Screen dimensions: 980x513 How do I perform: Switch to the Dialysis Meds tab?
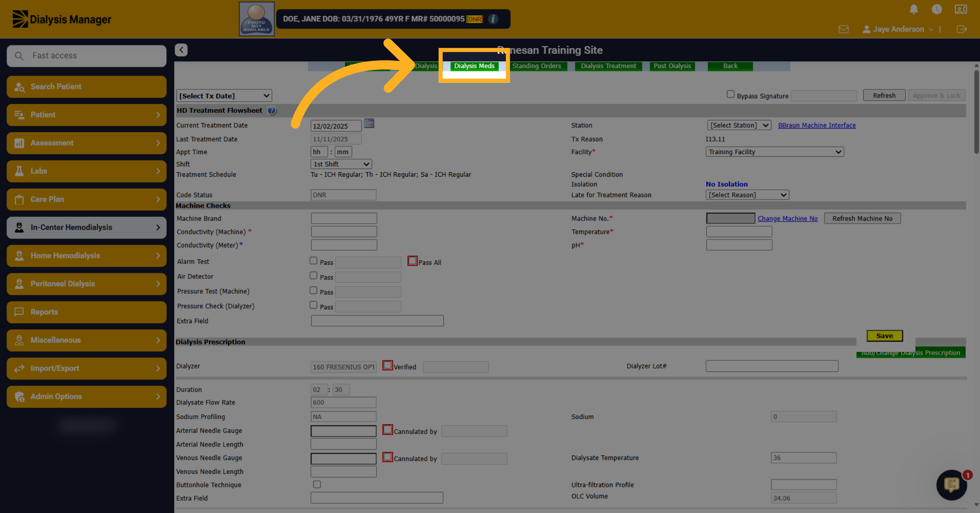coord(474,66)
